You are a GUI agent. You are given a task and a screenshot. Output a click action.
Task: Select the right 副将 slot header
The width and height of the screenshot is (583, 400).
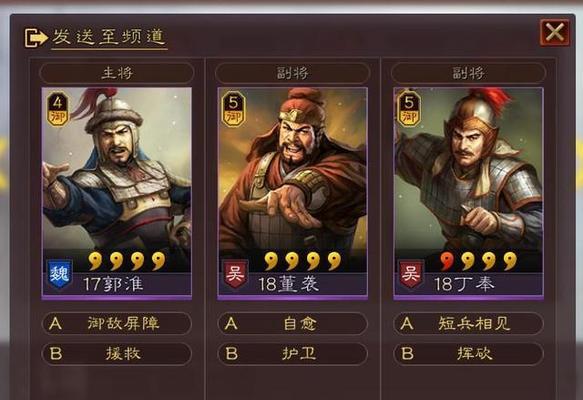(468, 72)
